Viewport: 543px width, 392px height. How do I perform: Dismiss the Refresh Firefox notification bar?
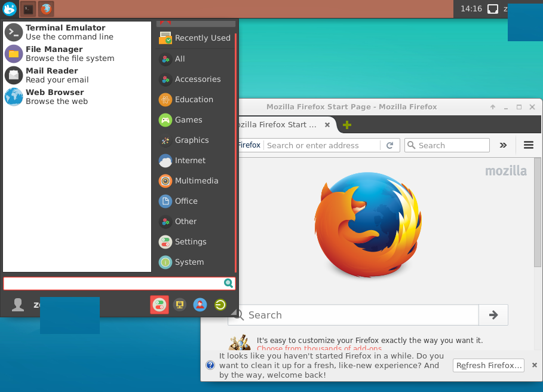tap(535, 365)
